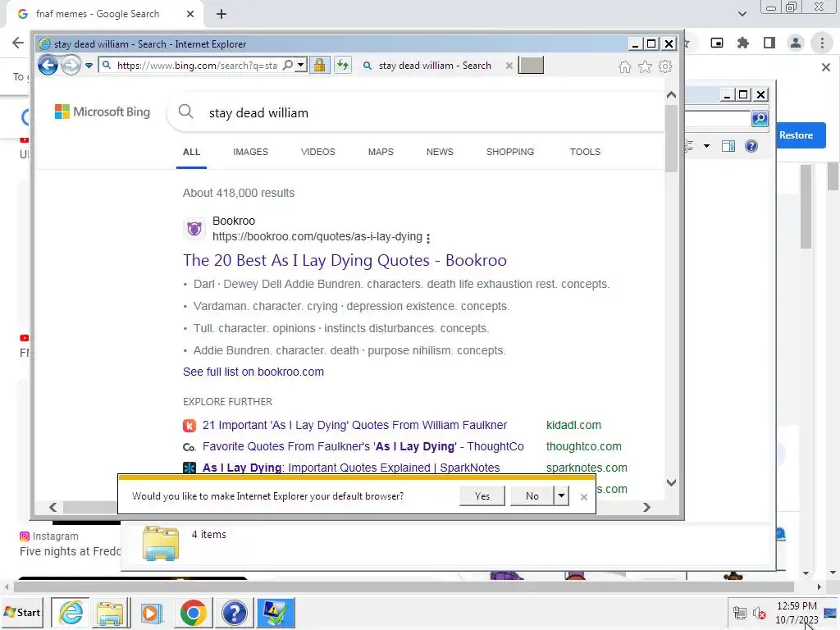
Task: Click the IE horizontal scrollbar left arrow
Action: [53, 507]
